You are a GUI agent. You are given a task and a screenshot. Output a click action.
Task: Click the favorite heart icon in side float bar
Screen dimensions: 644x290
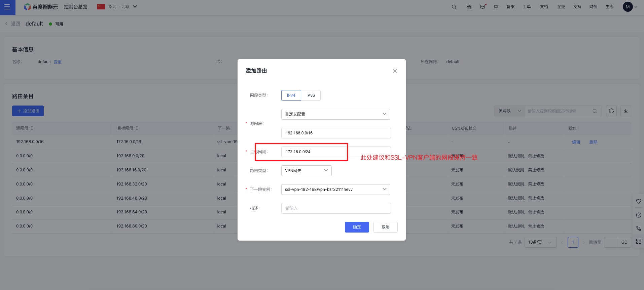(x=639, y=201)
